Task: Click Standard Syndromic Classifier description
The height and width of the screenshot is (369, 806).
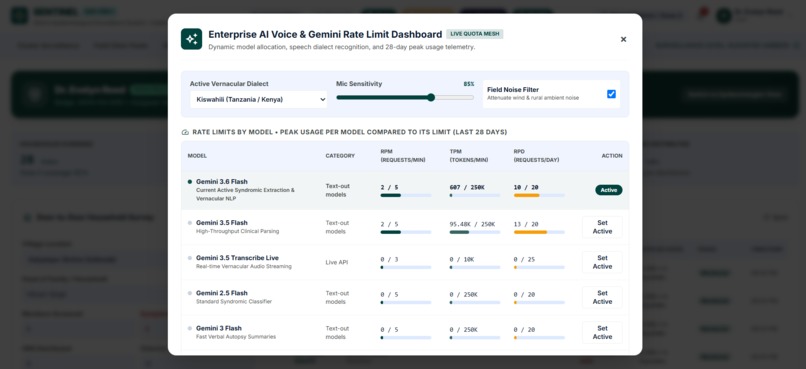Action: click(x=234, y=302)
